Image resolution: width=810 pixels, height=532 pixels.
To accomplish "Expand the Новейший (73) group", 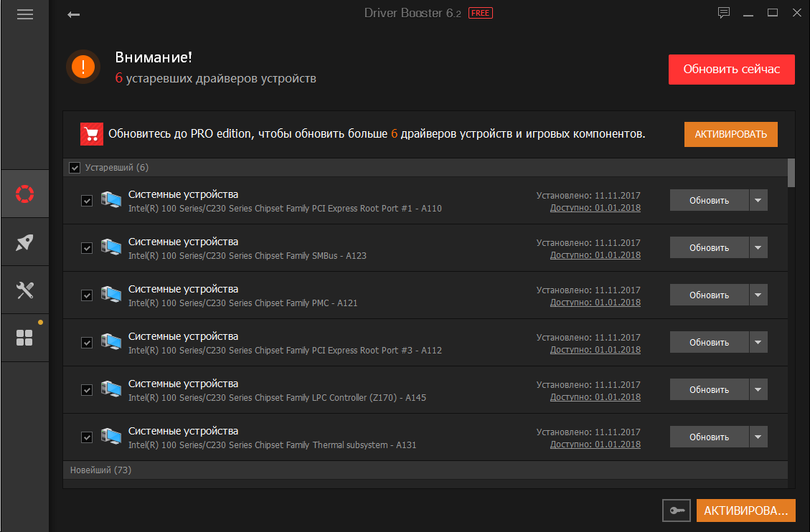I will 425,470.
